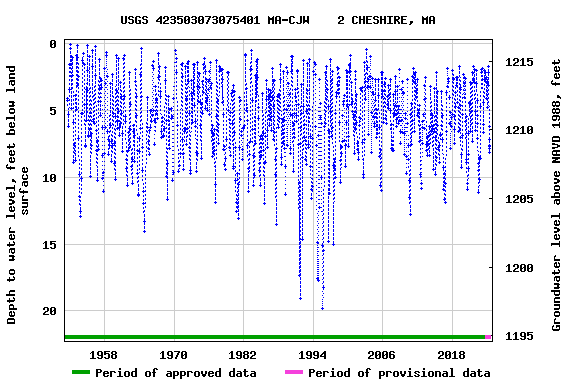The image size is (576, 384).
Task: Click the magenta provisional segment on the timeline bar
Action: click(x=488, y=337)
